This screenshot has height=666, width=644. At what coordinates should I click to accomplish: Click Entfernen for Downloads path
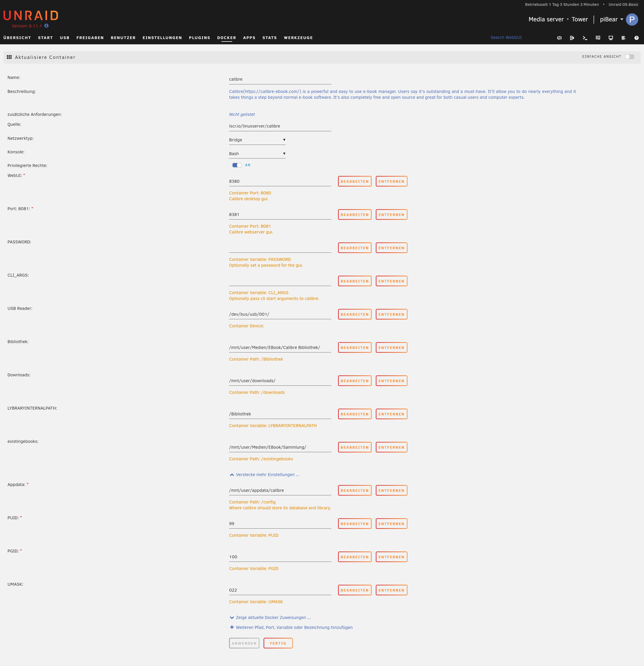[391, 381]
